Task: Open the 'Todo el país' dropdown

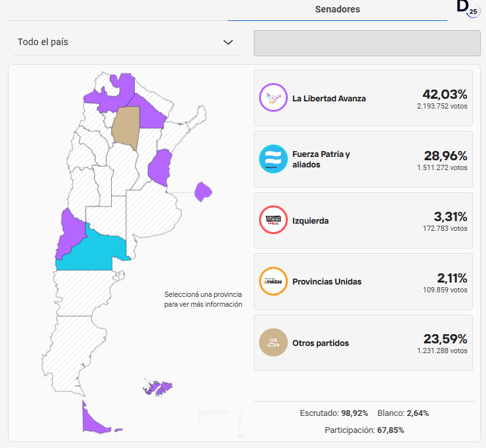Action: pyautogui.click(x=124, y=42)
